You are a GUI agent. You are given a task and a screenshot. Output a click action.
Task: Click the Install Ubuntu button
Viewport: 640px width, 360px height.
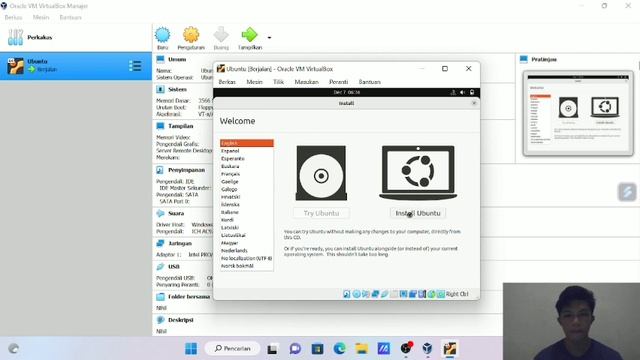pos(418,213)
